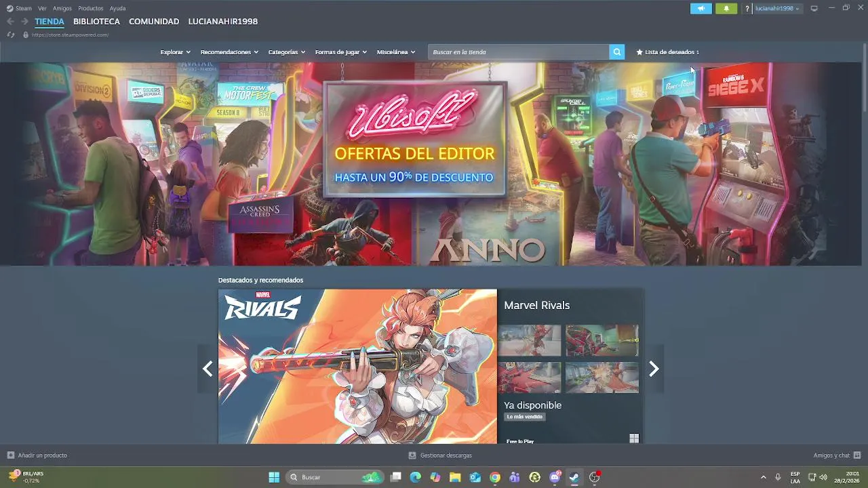Click the plus icon for Añadir un producto
This screenshot has width=868, height=488.
tap(10, 455)
